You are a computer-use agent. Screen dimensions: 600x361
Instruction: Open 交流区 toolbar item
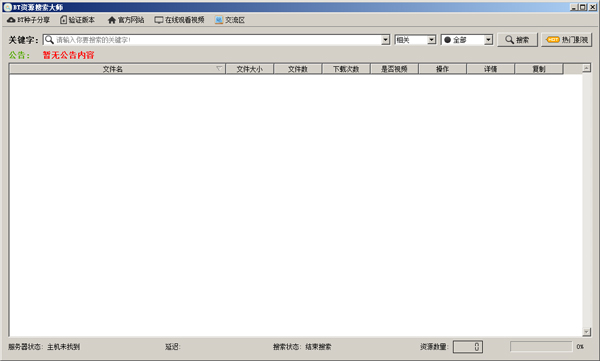(x=230, y=20)
